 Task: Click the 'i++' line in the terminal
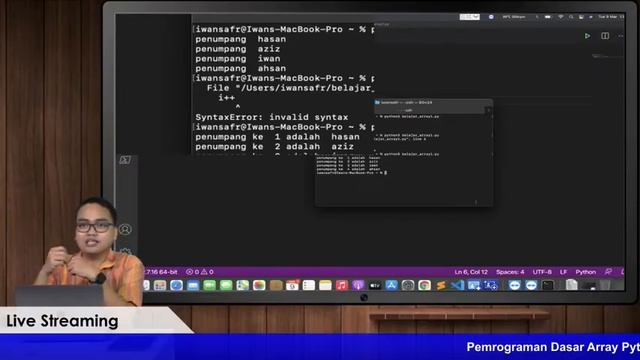[x=227, y=98]
